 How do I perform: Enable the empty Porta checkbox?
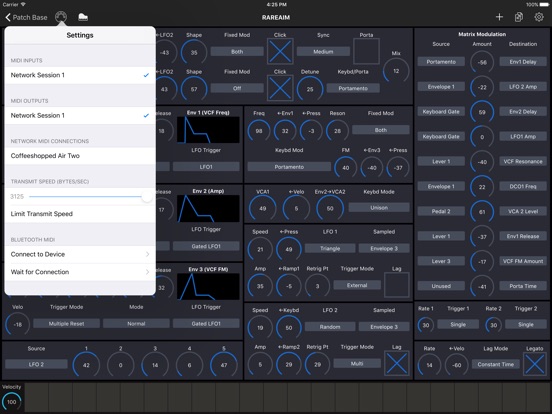coord(366,51)
